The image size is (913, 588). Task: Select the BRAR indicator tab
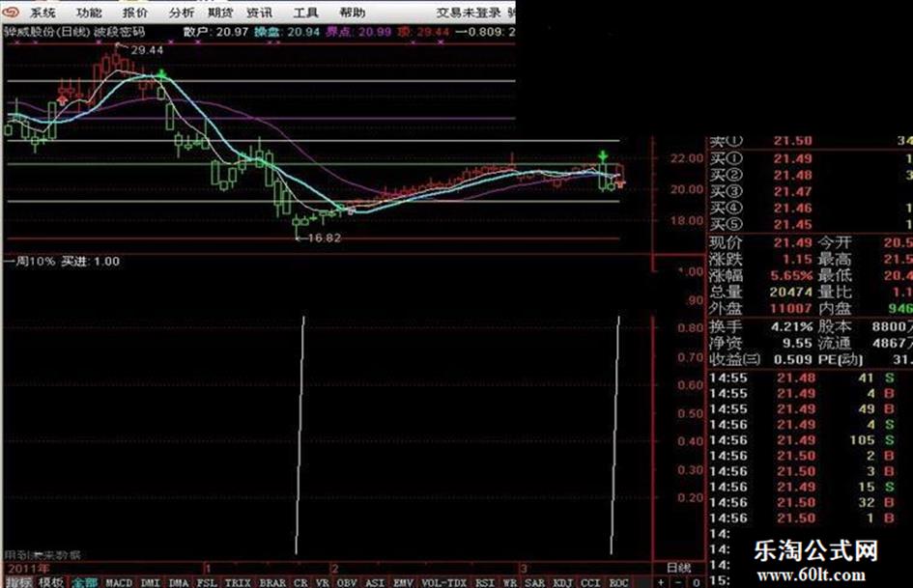(x=272, y=582)
